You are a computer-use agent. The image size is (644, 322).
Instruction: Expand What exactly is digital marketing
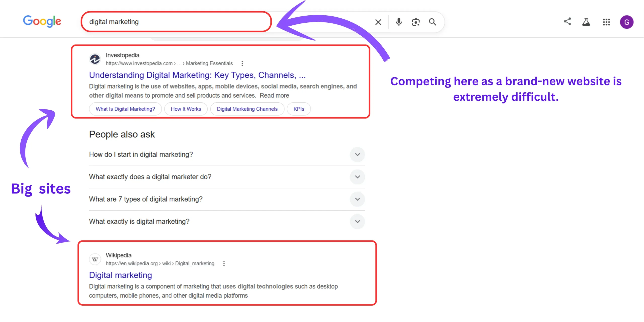(x=227, y=222)
